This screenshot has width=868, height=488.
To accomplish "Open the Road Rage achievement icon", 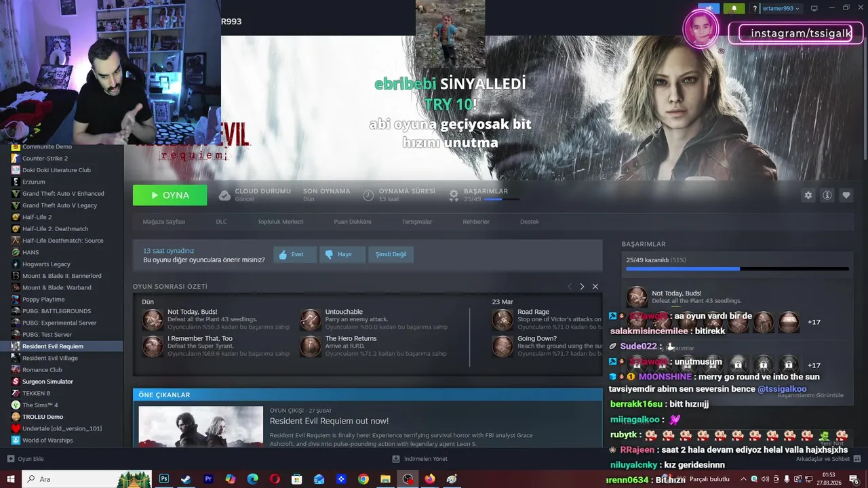I will pos(502,319).
